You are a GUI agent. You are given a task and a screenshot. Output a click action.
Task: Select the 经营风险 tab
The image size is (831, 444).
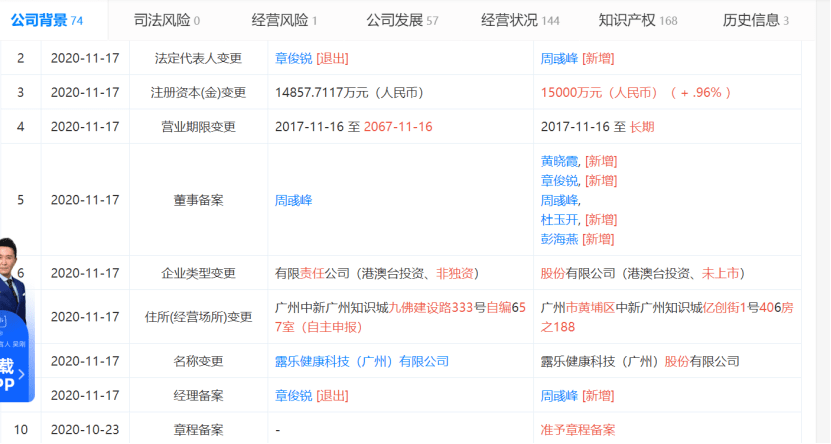[x=284, y=21]
